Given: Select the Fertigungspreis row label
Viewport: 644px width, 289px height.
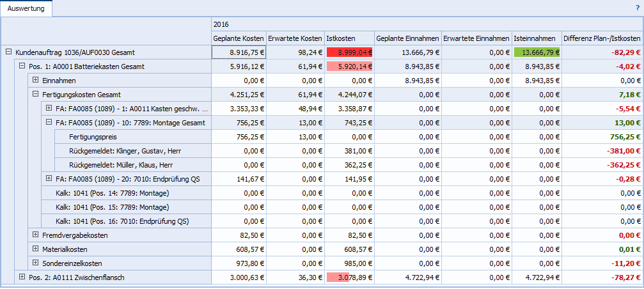Looking at the screenshot, I should point(80,137).
